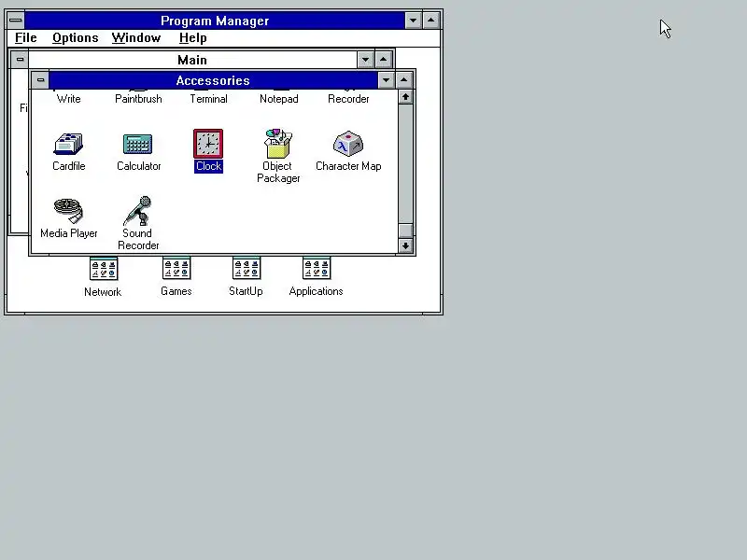Open the File menu
Image resolution: width=747 pixels, height=560 pixels.
click(x=26, y=38)
